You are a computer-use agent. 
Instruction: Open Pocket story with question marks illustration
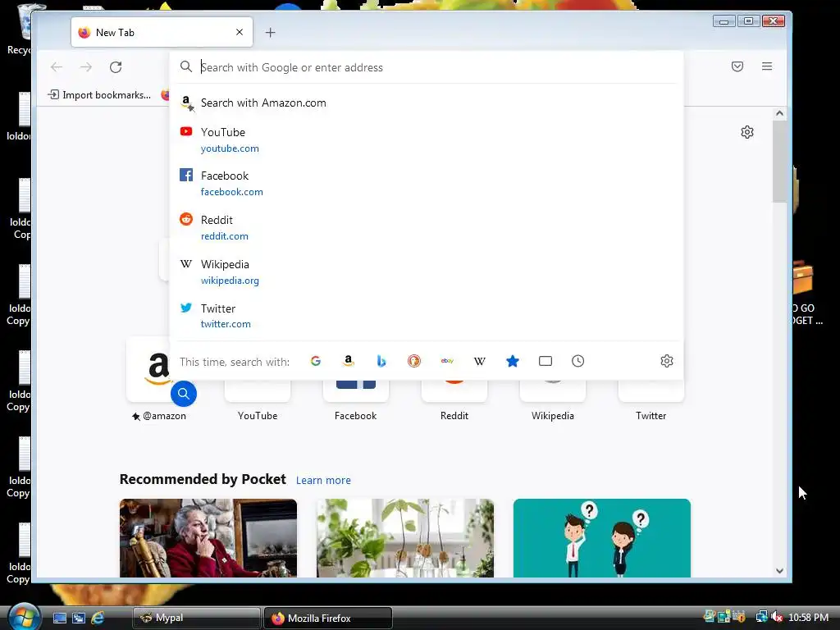(601, 538)
